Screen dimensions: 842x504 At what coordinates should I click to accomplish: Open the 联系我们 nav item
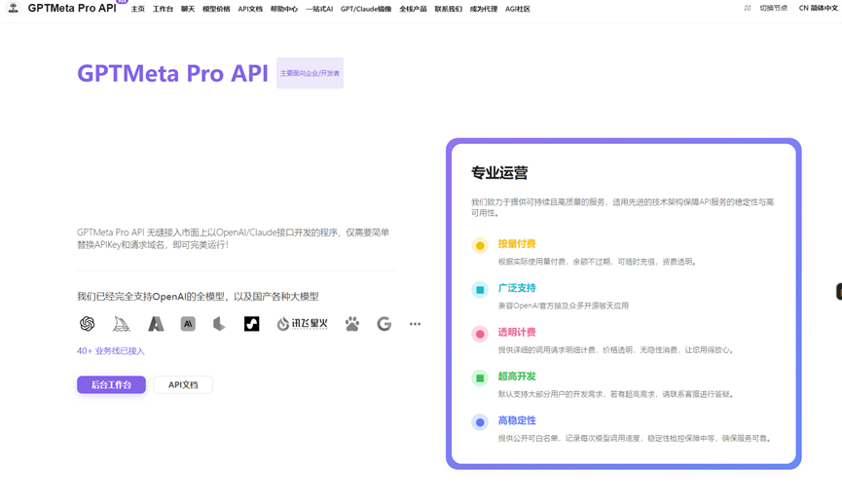tap(449, 9)
